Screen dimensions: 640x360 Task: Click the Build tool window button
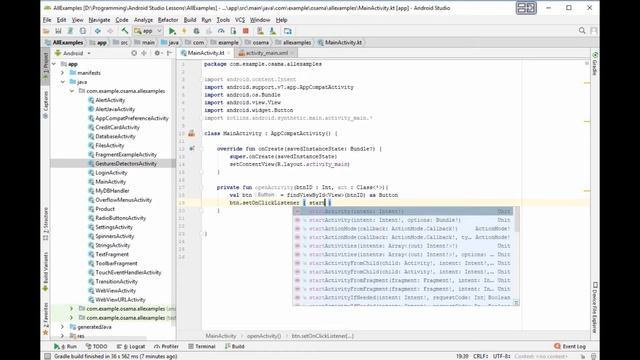coord(235,346)
